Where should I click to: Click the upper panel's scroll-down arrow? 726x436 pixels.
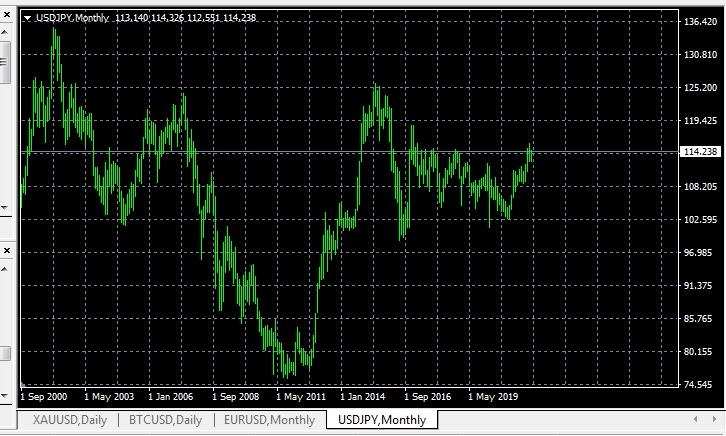click(4, 208)
